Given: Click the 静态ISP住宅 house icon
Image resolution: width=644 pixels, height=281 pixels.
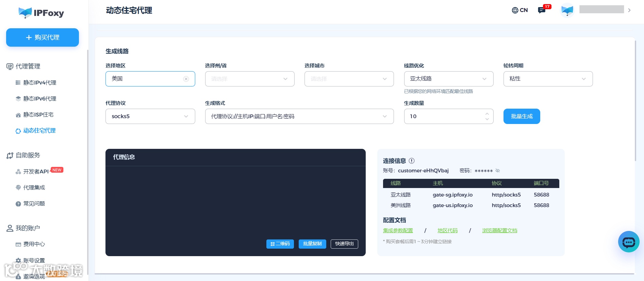Looking at the screenshot, I should [x=18, y=115].
